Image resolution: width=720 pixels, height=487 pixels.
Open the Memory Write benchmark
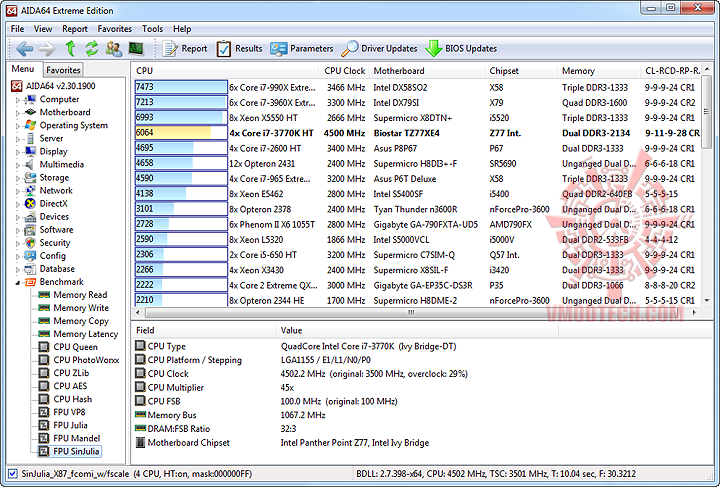point(81,308)
